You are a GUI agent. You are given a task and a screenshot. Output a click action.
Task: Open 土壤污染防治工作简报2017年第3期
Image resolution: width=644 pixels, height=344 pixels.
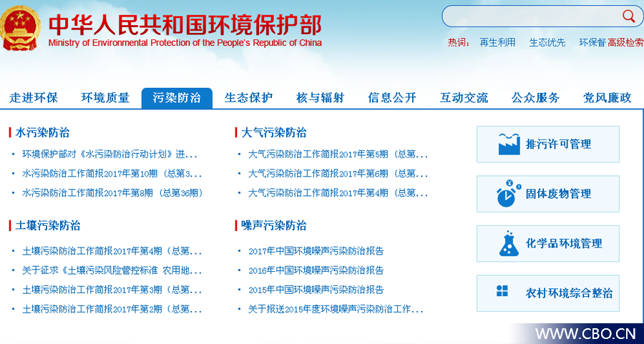tap(112, 290)
